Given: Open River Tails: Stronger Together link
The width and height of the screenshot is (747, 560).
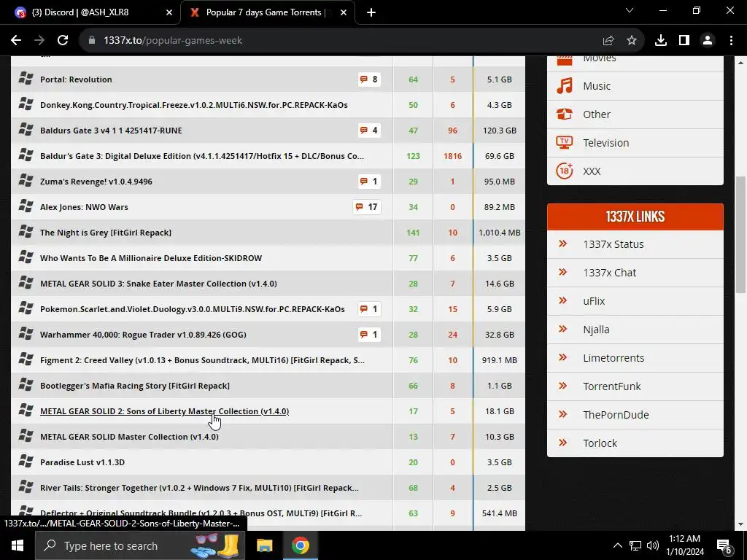Looking at the screenshot, I should coord(200,488).
